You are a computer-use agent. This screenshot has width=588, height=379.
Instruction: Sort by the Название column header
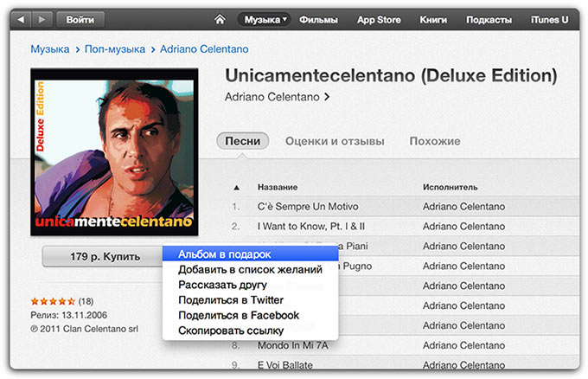click(x=278, y=187)
